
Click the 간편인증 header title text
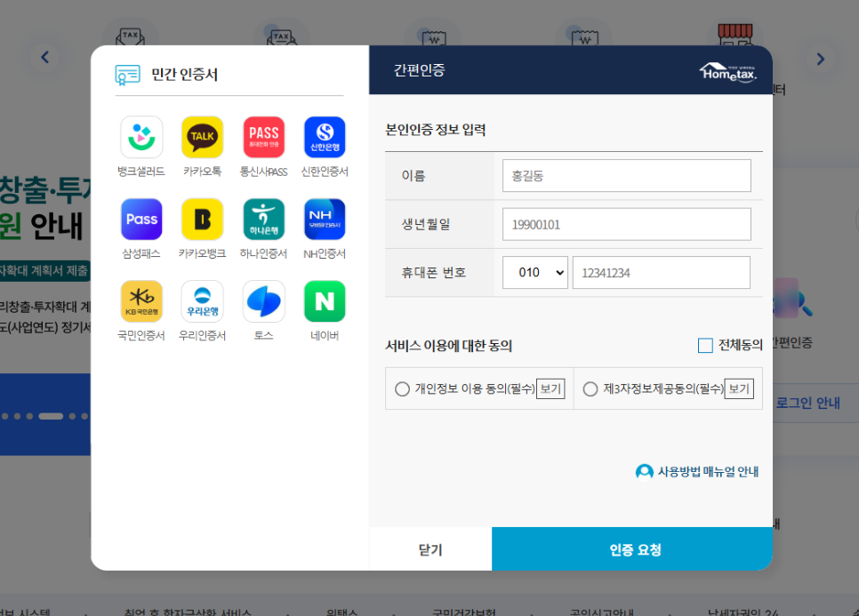tap(419, 70)
